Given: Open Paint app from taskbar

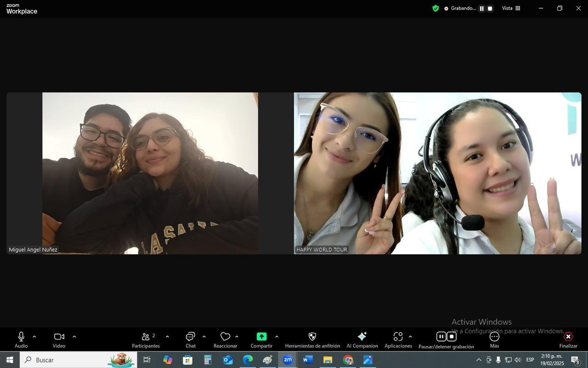Looking at the screenshot, I should coord(268,360).
